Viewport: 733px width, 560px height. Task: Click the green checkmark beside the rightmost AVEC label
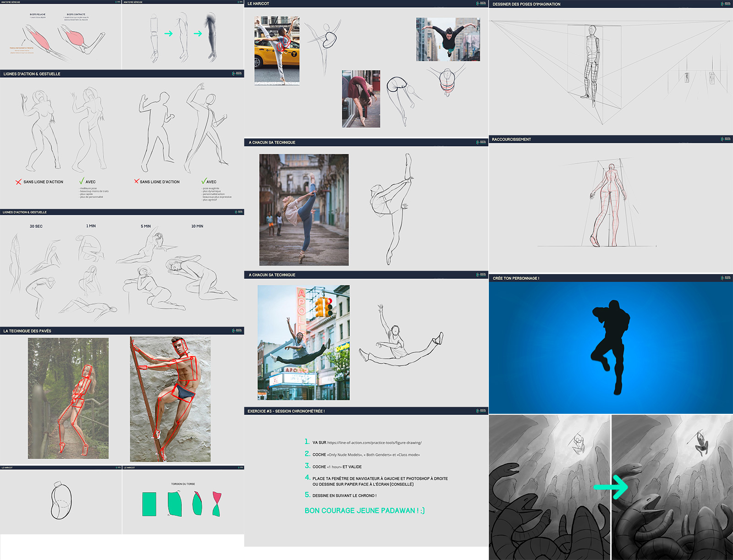(203, 181)
